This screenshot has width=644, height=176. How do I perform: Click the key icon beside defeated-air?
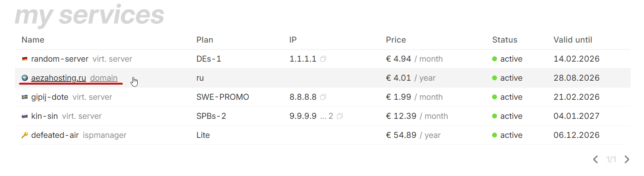25,135
